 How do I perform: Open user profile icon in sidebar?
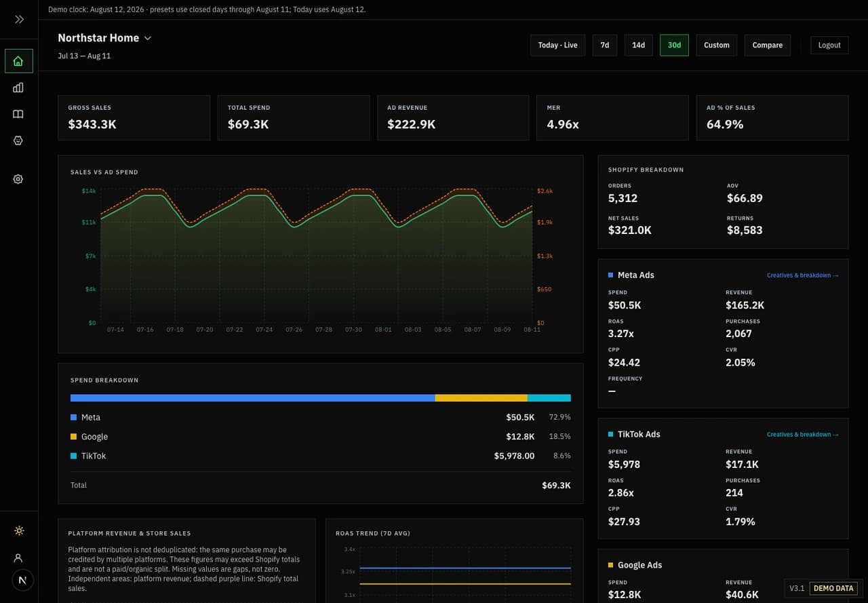point(18,558)
